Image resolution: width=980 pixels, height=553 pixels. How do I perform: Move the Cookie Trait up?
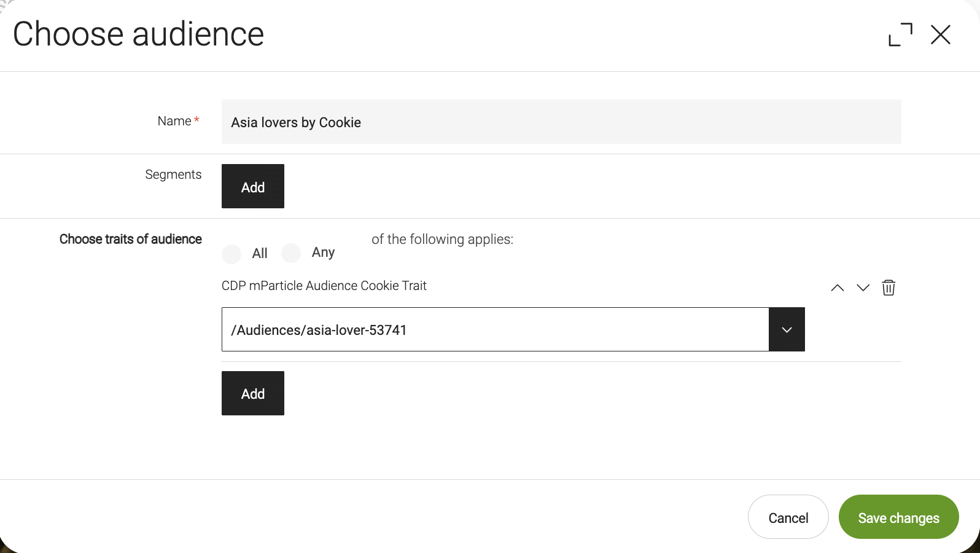pos(837,288)
